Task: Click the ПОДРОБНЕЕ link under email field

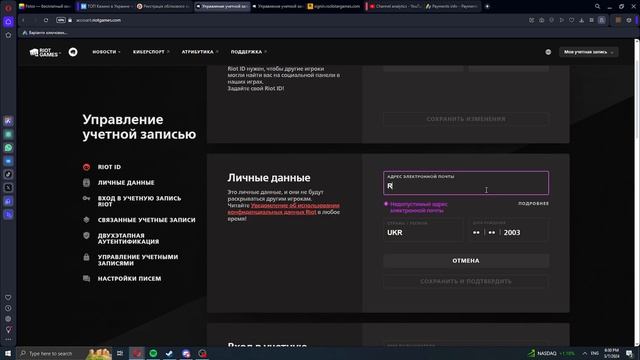Action: pyautogui.click(x=533, y=203)
